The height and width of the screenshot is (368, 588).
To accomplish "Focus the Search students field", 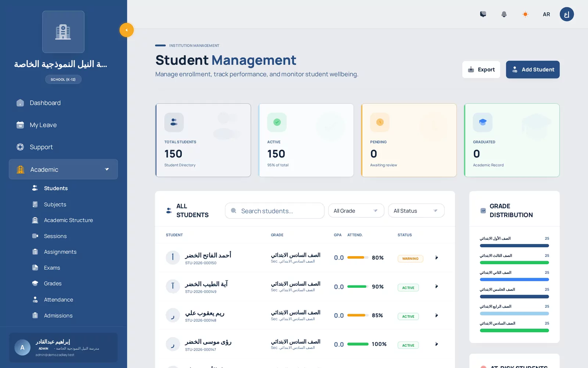I will pos(275,211).
